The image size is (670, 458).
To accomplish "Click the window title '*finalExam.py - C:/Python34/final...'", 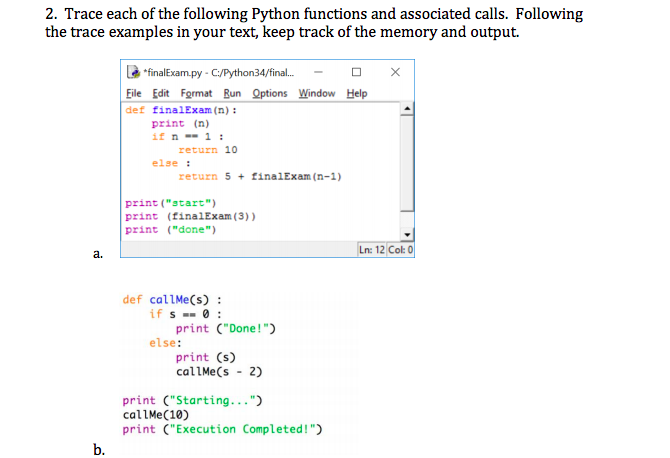I will click(x=219, y=73).
